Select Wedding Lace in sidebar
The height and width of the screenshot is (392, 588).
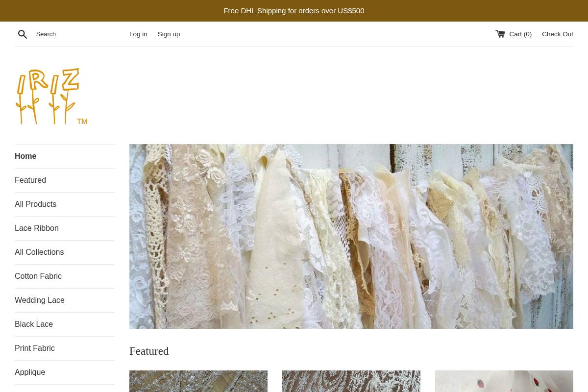coord(40,300)
